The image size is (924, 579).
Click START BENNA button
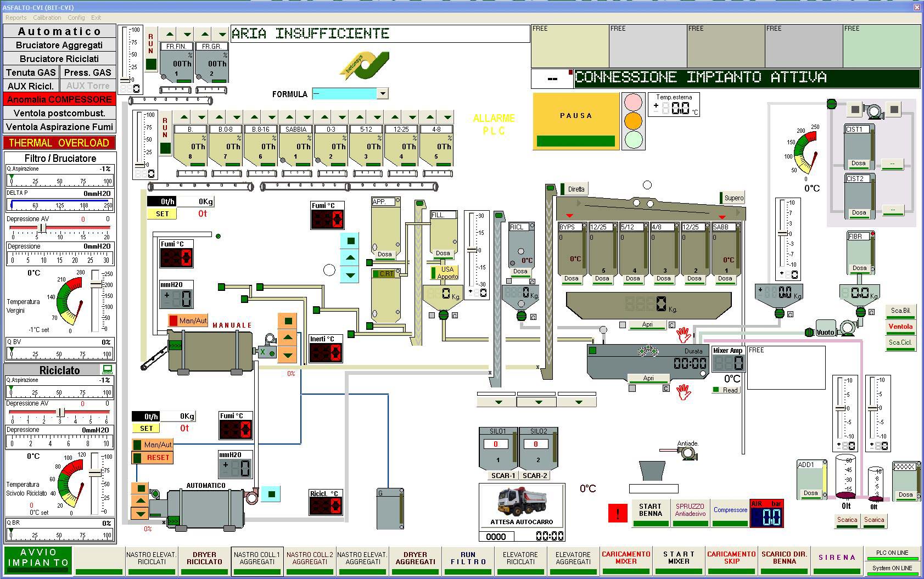click(x=650, y=513)
